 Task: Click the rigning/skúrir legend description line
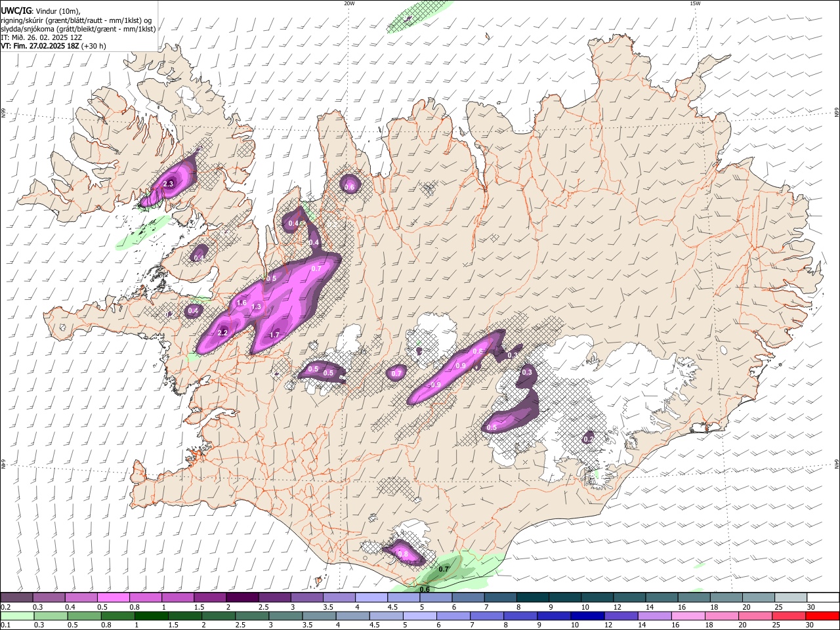coord(76,20)
